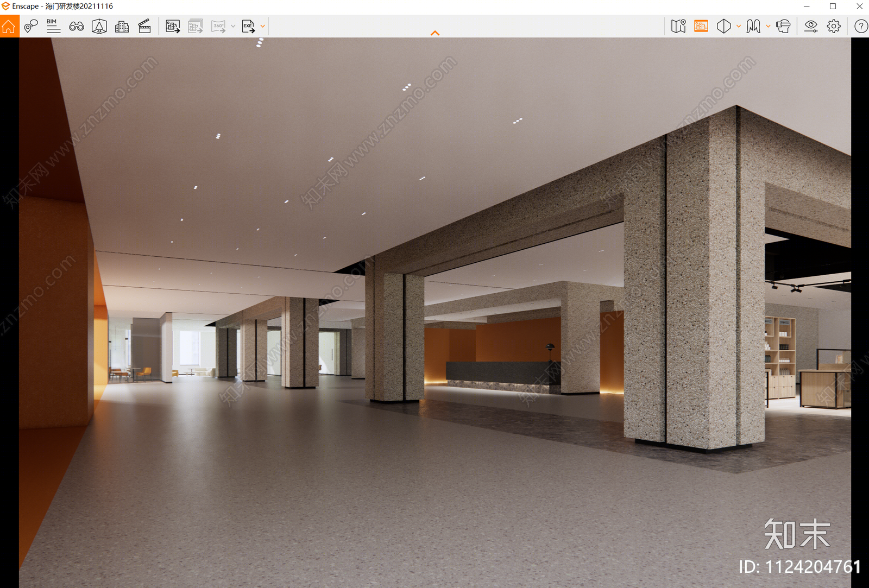This screenshot has width=869, height=588.
Task: Toggle the projection view mode icon
Action: [724, 26]
